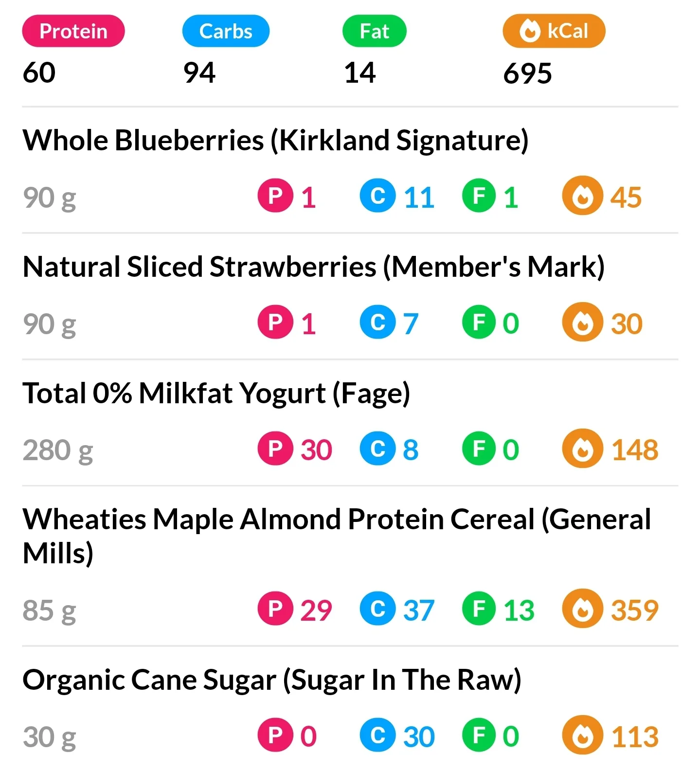Click the Fage yogurt protein P icon

point(275,449)
